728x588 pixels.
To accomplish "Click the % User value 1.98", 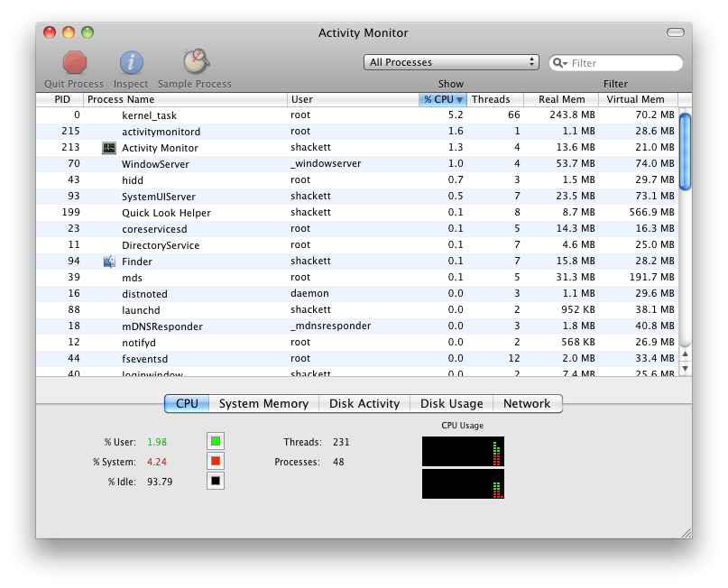I will (x=157, y=442).
